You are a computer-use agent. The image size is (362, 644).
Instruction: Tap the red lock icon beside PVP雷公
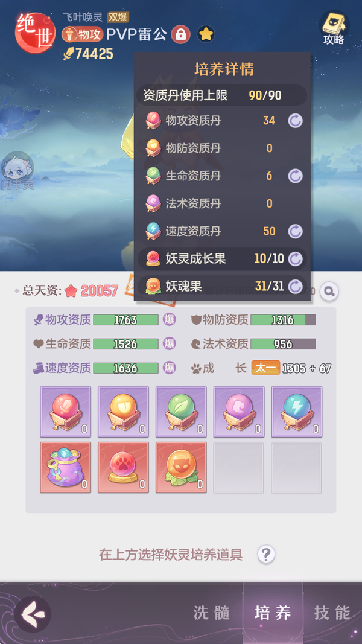[180, 34]
